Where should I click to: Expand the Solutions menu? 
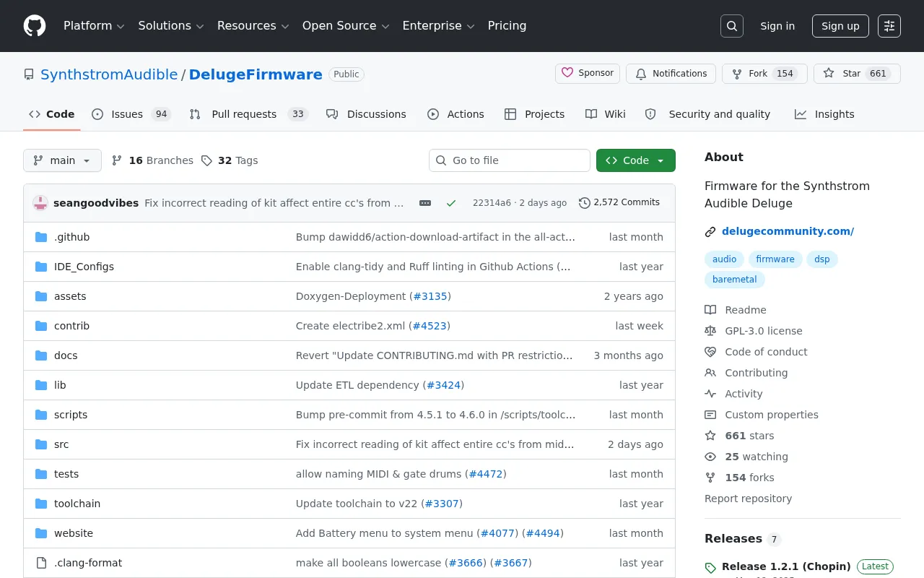click(171, 26)
